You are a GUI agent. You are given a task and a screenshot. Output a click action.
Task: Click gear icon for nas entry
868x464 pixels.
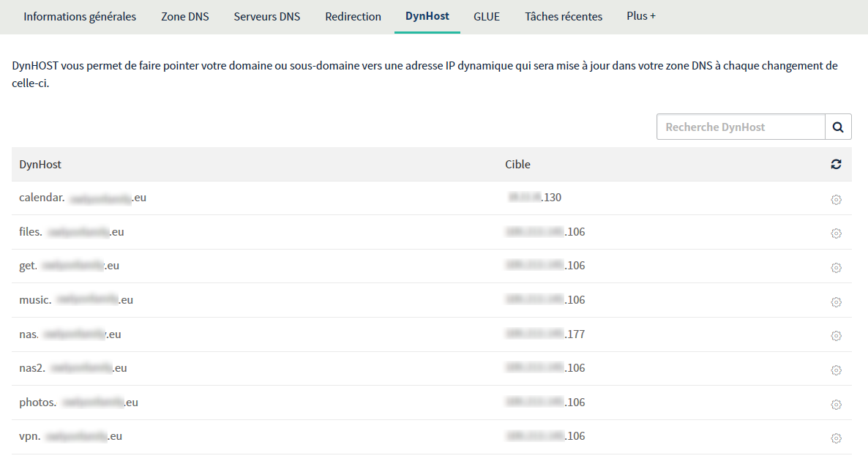coord(836,336)
